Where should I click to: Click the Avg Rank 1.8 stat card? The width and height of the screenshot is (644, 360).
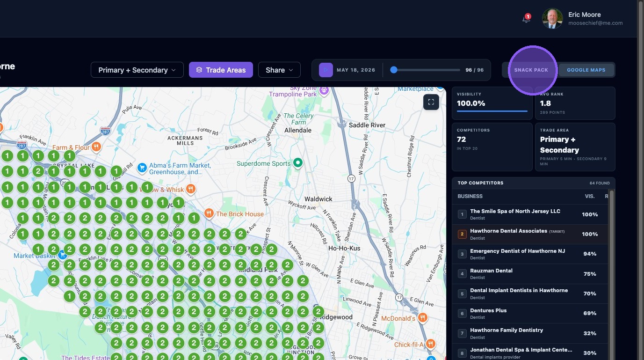[575, 103]
